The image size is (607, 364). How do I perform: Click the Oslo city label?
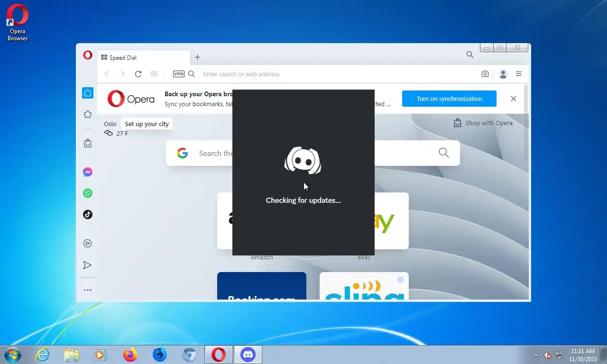pyautogui.click(x=110, y=124)
